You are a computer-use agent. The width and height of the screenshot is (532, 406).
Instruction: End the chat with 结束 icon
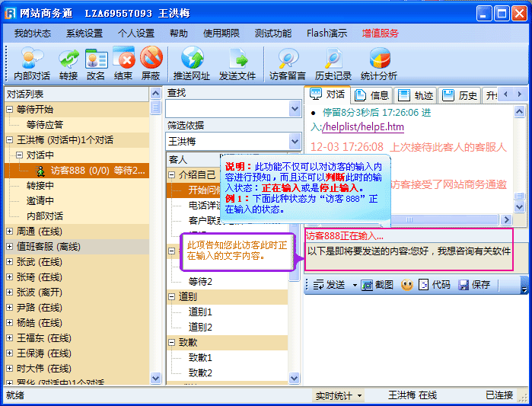tap(123, 59)
